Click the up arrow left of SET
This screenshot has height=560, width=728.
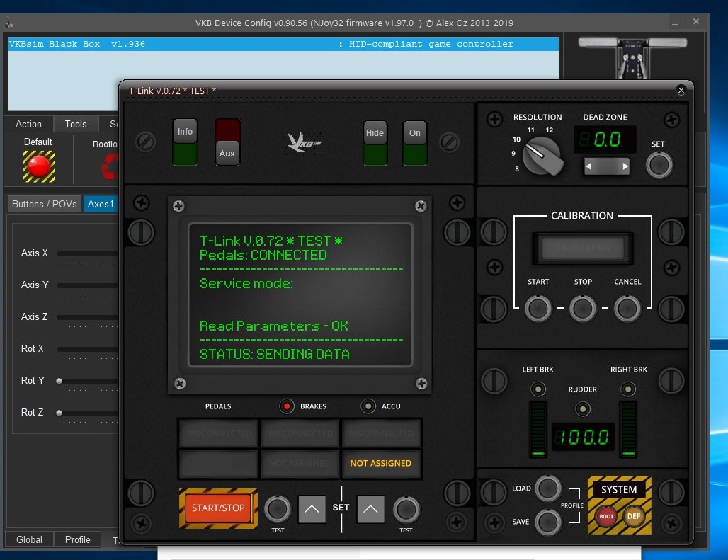[312, 509]
